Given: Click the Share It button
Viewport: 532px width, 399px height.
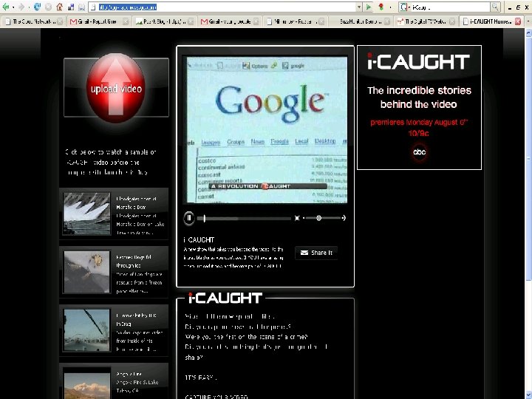Looking at the screenshot, I should click(x=316, y=253).
